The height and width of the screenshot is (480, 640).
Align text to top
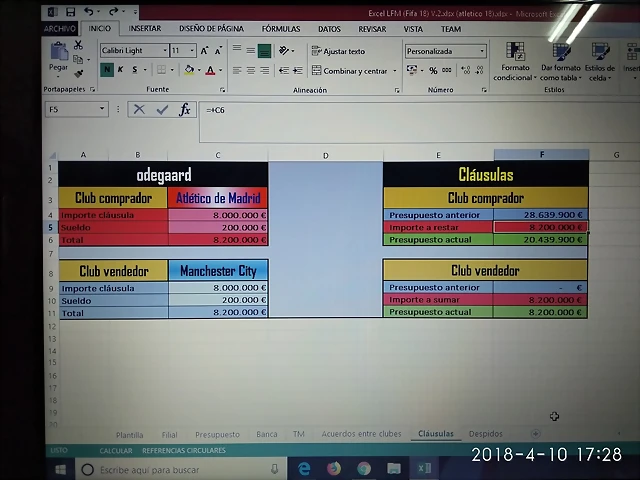(237, 48)
